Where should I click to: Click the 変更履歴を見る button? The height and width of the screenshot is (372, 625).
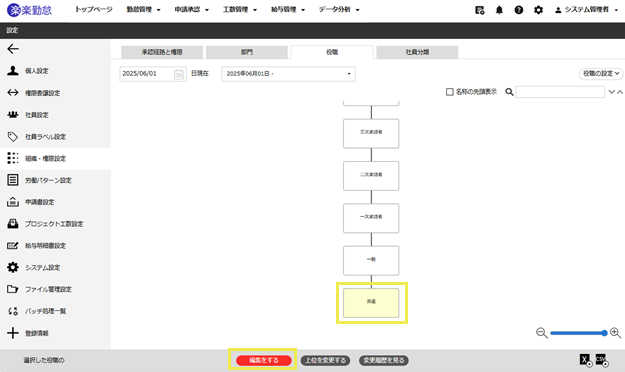[x=384, y=360]
